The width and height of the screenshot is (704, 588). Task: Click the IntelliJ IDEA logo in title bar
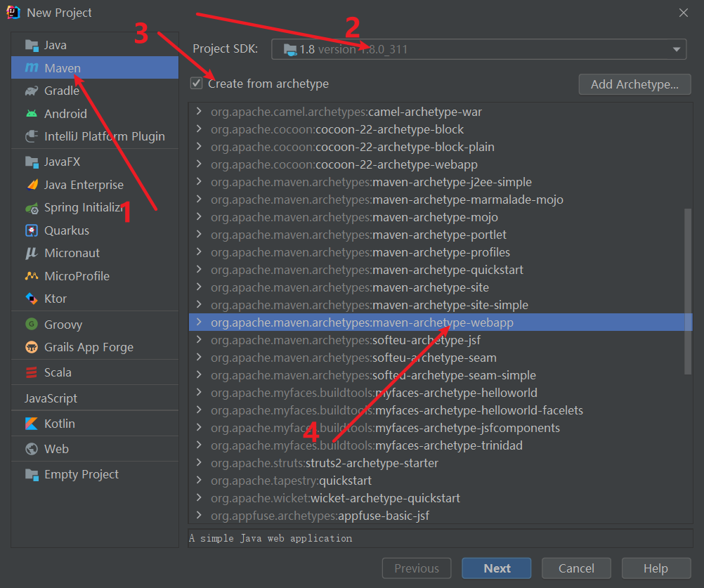coord(13,13)
